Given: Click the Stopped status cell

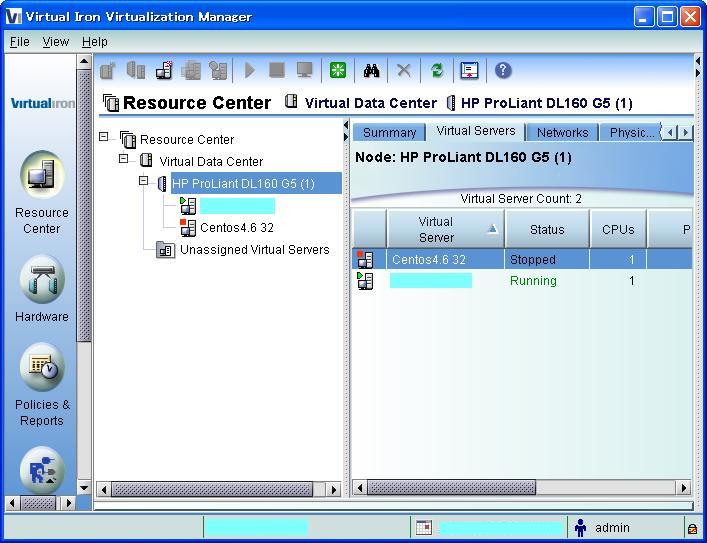Looking at the screenshot, I should (x=533, y=259).
